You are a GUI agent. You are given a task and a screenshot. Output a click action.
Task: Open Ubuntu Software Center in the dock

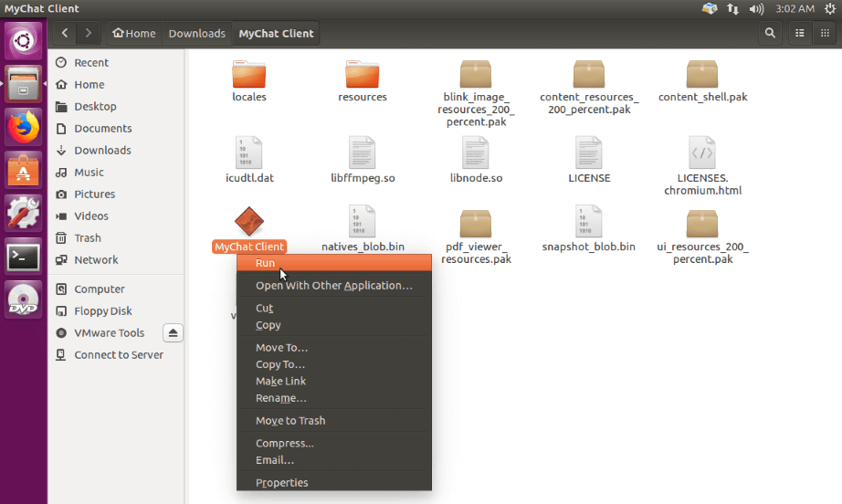(23, 171)
